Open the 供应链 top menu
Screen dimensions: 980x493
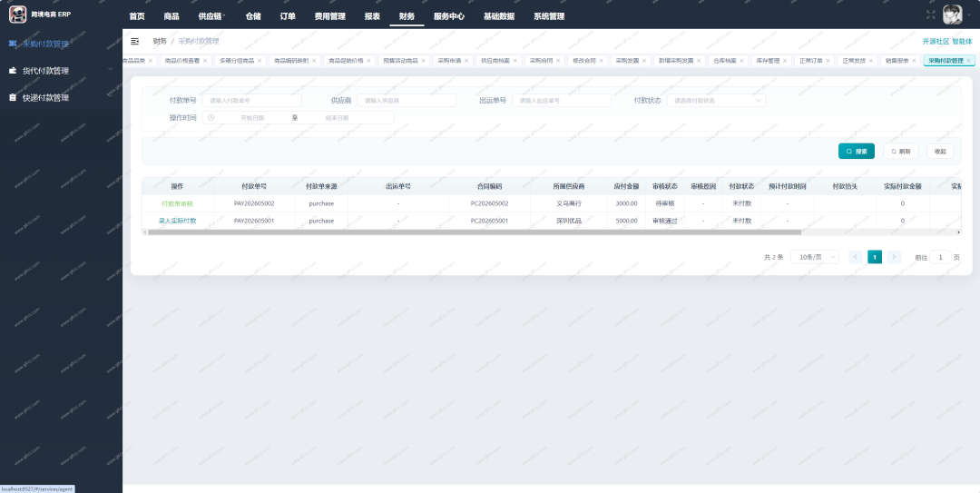pyautogui.click(x=211, y=16)
